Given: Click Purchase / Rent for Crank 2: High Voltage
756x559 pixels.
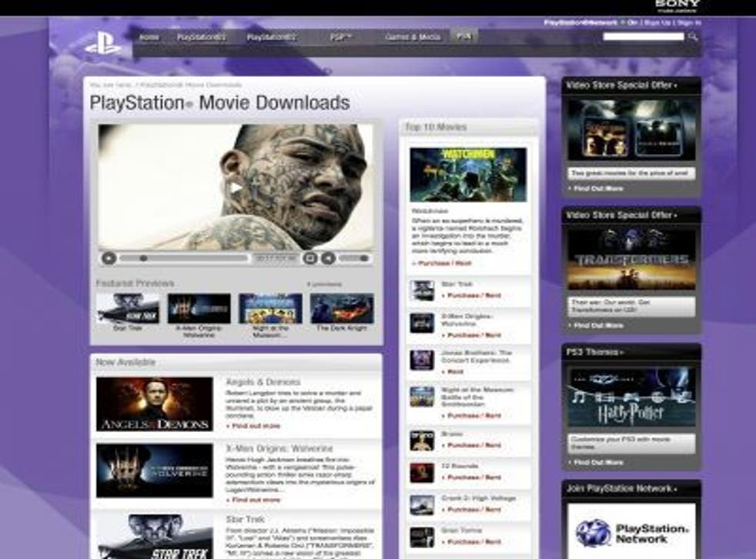Looking at the screenshot, I should pyautogui.click(x=474, y=509).
